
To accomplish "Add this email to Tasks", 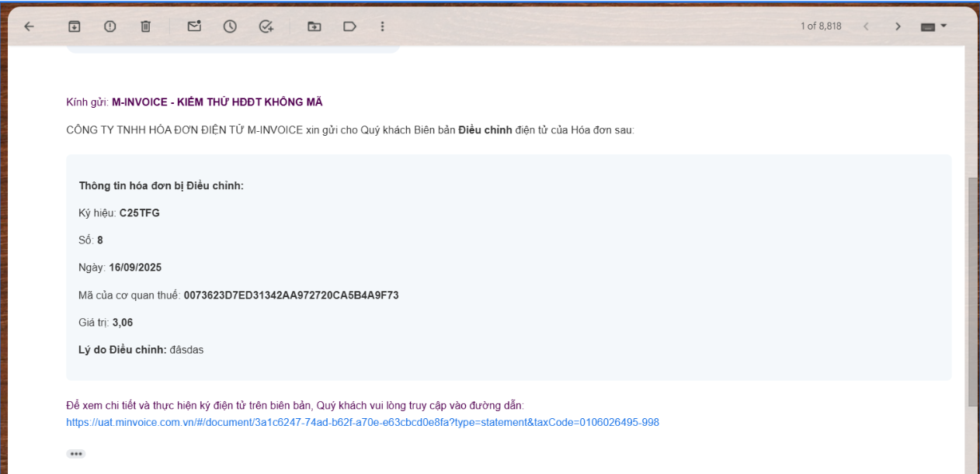I will click(266, 26).
